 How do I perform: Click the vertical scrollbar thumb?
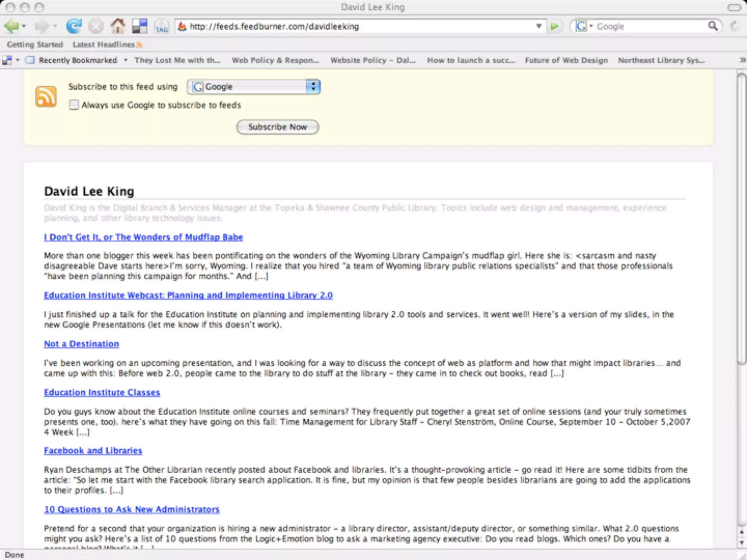click(x=741, y=219)
